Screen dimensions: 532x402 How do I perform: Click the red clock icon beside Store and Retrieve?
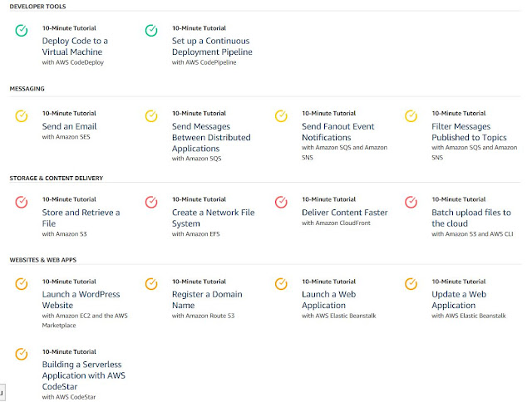click(22, 202)
